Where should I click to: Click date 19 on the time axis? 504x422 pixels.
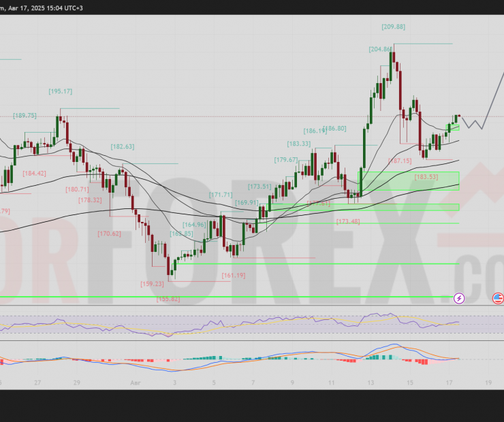(488, 383)
